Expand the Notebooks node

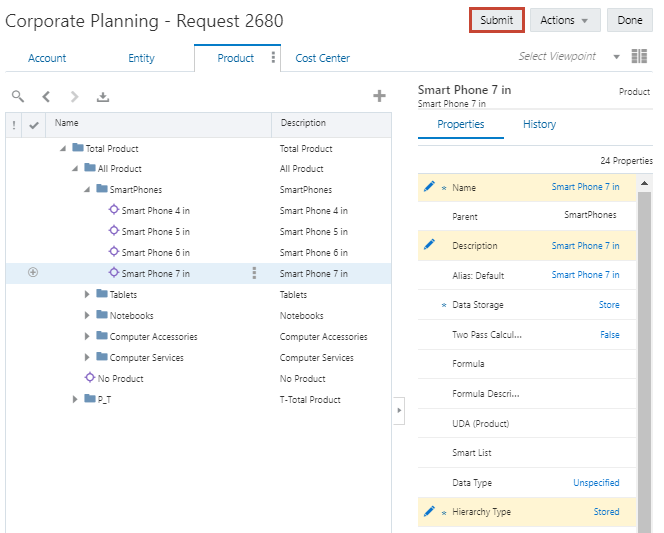click(87, 315)
